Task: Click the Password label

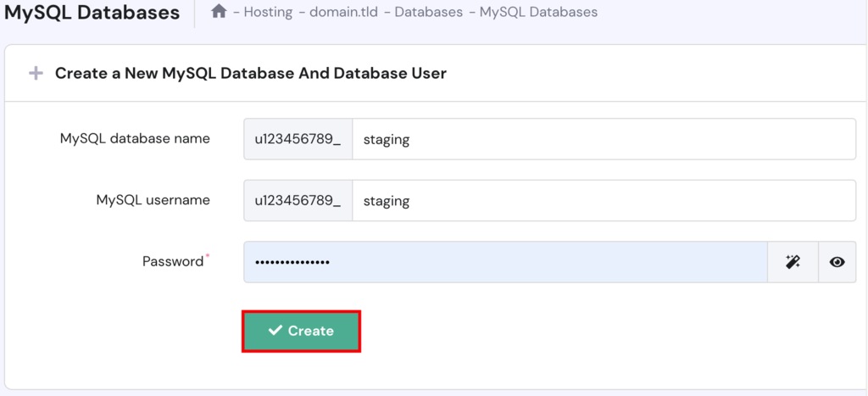Action: pos(173,261)
